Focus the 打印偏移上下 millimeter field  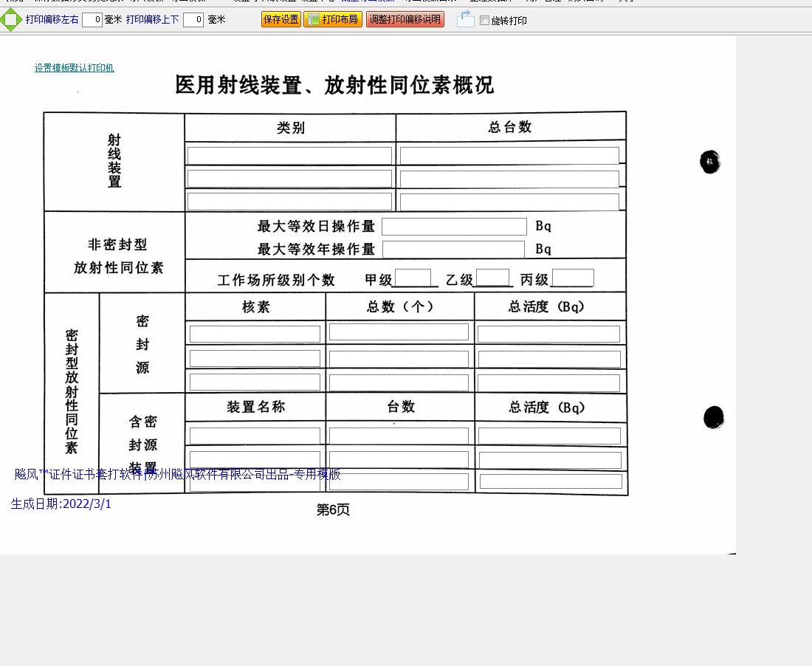[x=193, y=20]
